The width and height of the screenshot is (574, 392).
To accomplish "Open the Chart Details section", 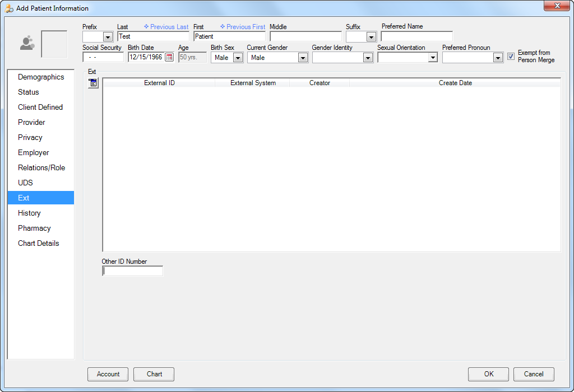I will [x=40, y=243].
